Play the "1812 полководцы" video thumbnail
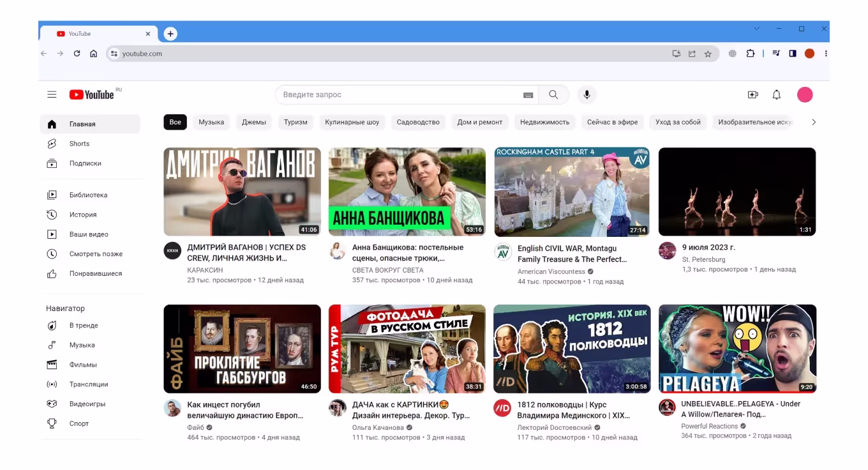Viewport: 868px width, 470px height. click(572, 349)
